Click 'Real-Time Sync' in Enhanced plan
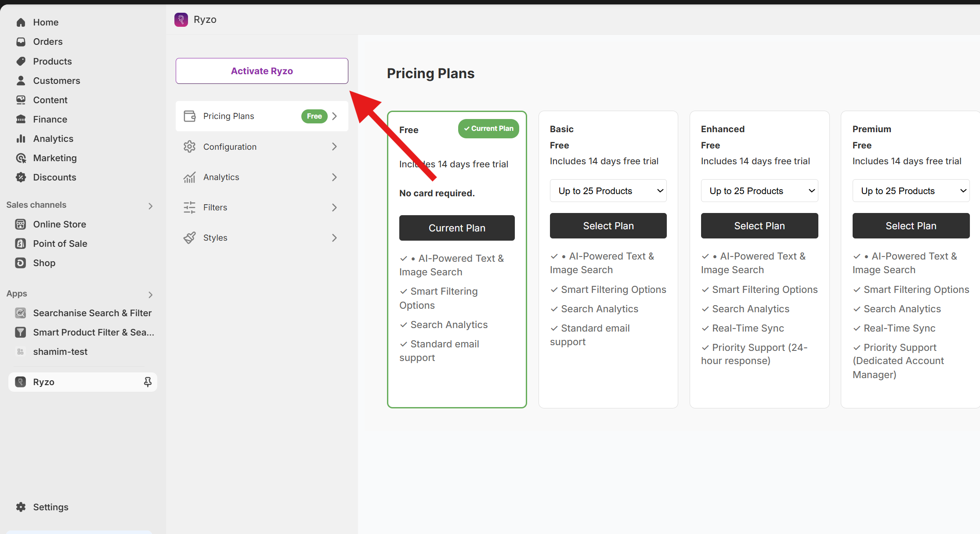This screenshot has width=980, height=534. click(748, 328)
